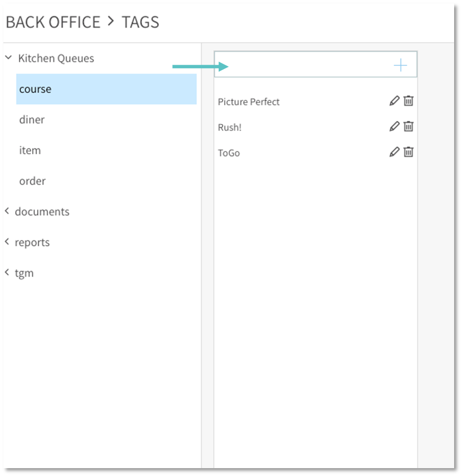Select the Picture Perfect tag row
Image resolution: width=462 pixels, height=476 pixels.
[x=249, y=102]
